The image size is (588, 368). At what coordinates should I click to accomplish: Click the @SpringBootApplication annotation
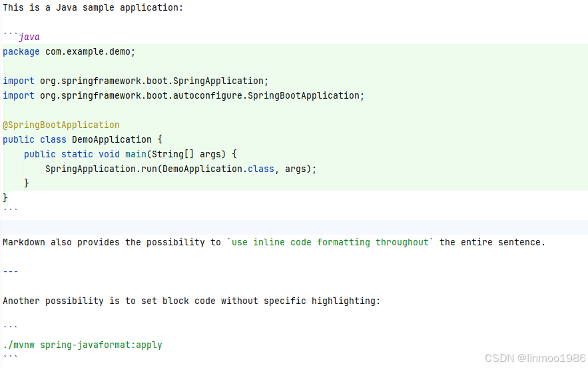tap(61, 125)
